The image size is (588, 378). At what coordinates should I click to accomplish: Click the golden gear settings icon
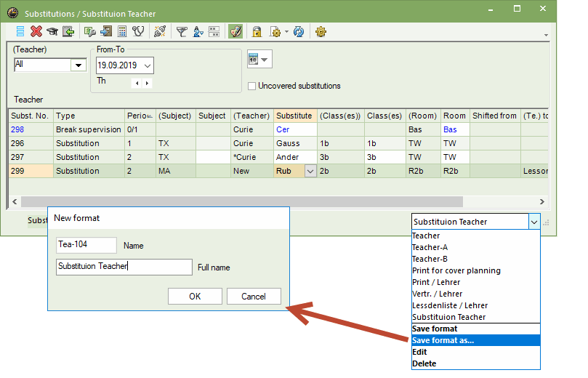pyautogui.click(x=321, y=31)
